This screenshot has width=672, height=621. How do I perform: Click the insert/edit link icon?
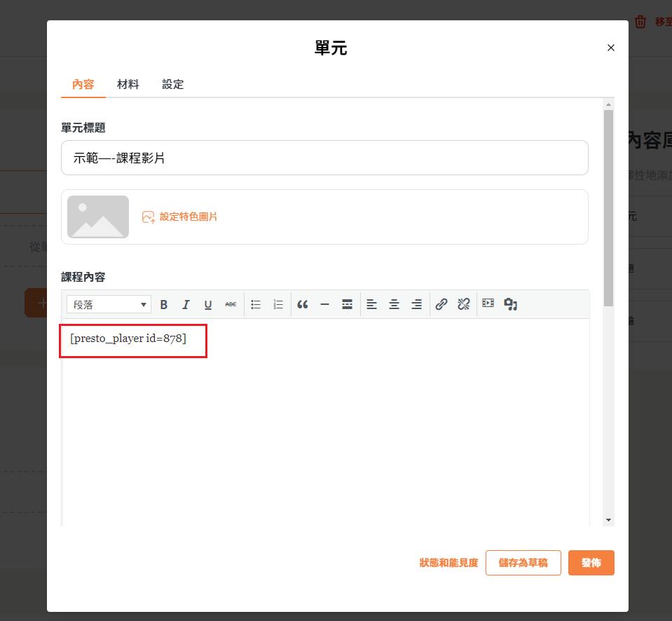tap(441, 304)
